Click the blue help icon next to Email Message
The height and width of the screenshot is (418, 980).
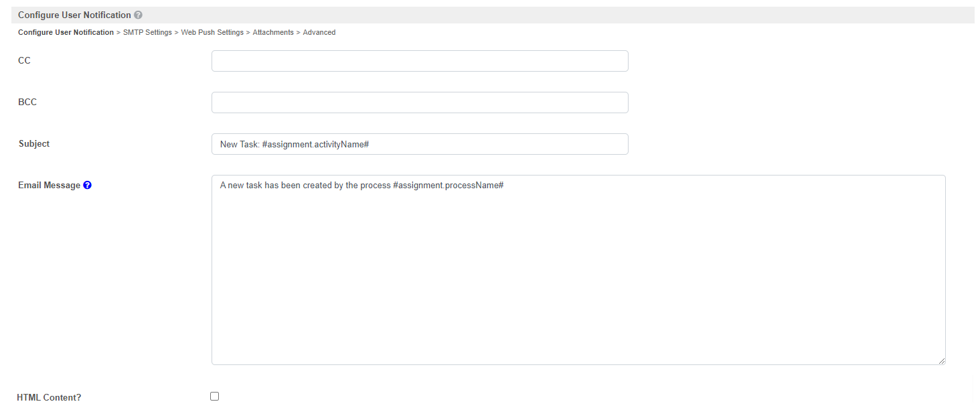click(87, 186)
